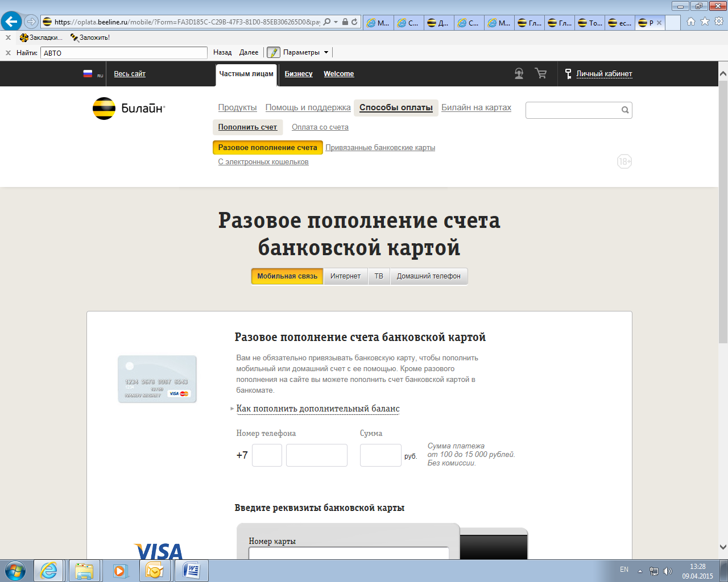Open the shopping cart icon
728x582 pixels.
tap(541, 73)
